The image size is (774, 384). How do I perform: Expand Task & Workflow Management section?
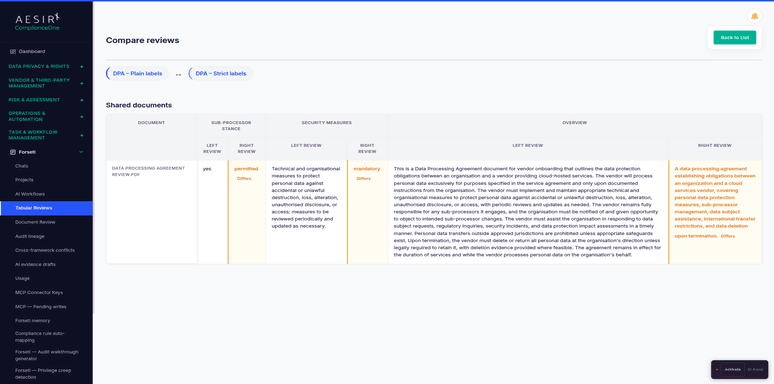pyautogui.click(x=46, y=135)
